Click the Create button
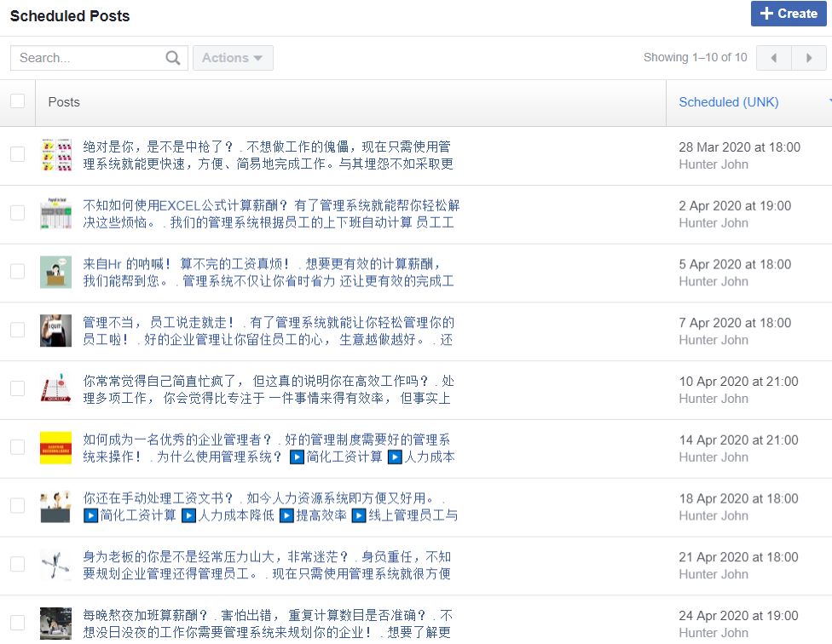This screenshot has height=644, width=832. (x=789, y=14)
